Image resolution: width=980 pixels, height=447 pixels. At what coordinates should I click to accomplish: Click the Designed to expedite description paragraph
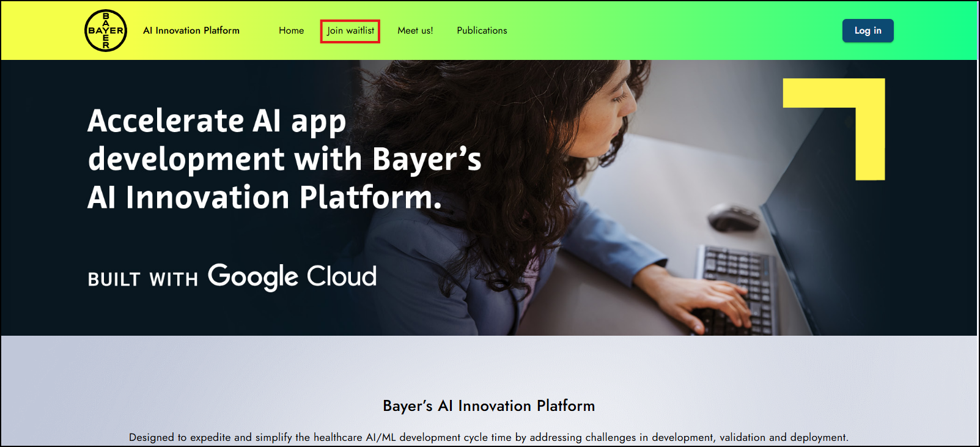pyautogui.click(x=488, y=437)
